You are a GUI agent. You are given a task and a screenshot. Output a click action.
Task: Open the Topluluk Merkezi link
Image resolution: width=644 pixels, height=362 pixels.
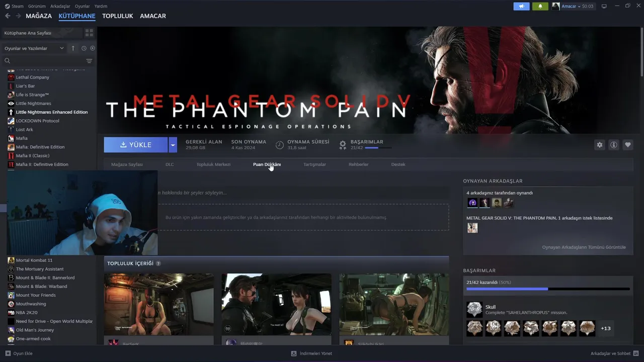(x=213, y=164)
